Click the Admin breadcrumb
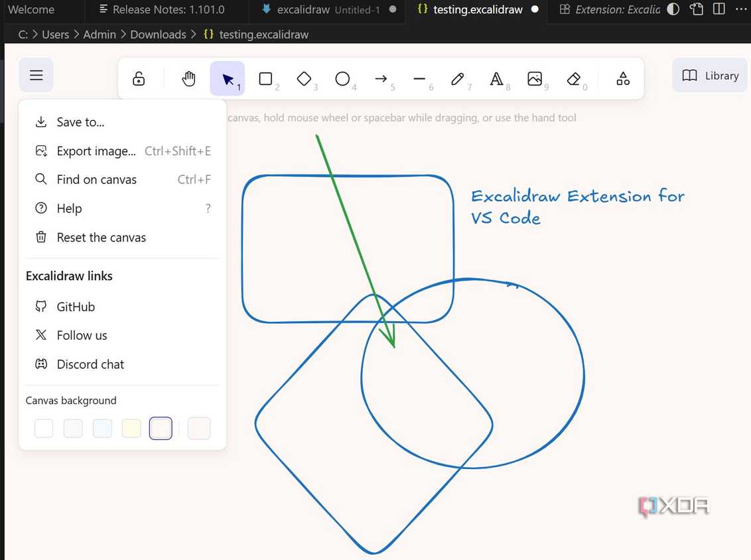This screenshot has height=560, width=751. point(100,35)
